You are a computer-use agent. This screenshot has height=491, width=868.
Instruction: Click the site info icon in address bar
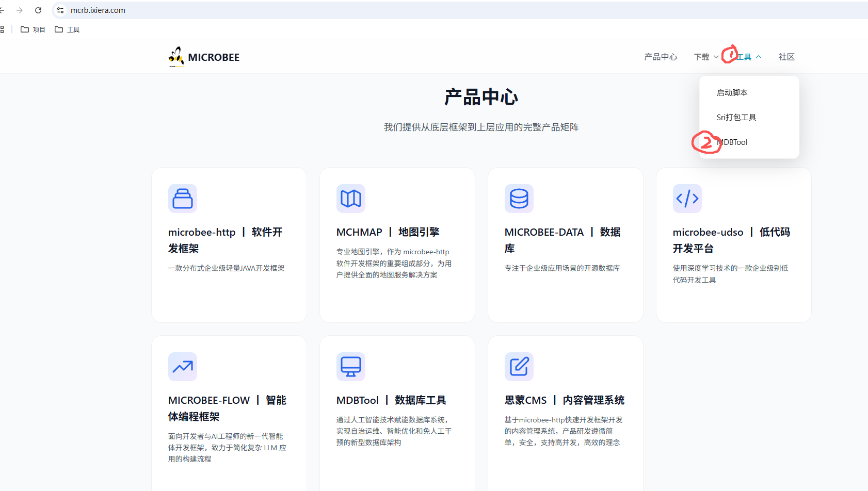(x=60, y=10)
